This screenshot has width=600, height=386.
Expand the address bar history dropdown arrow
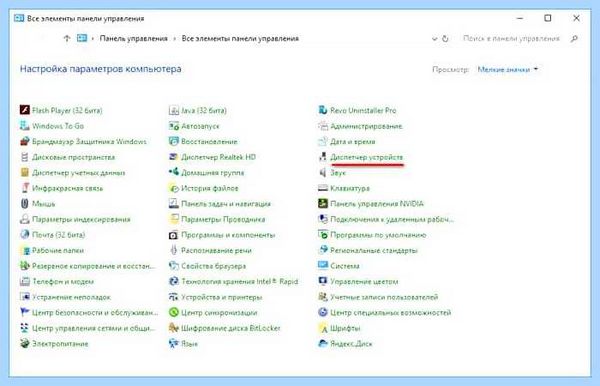pos(434,39)
